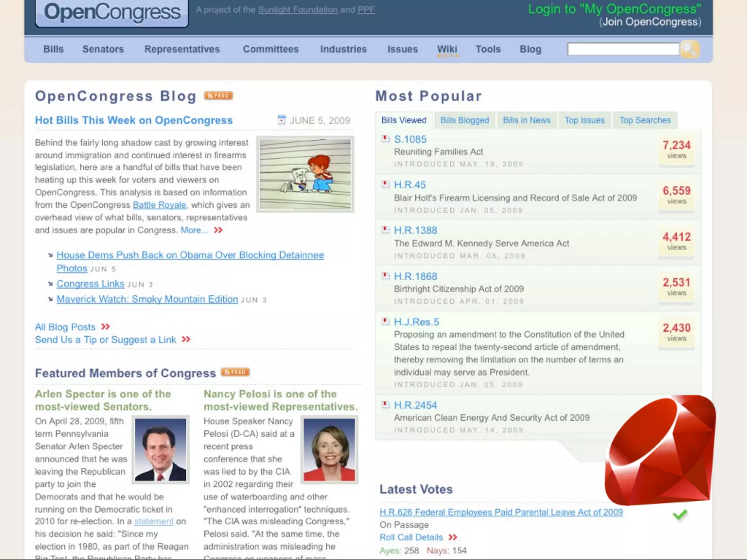Expand the More... blog post link

click(x=195, y=230)
